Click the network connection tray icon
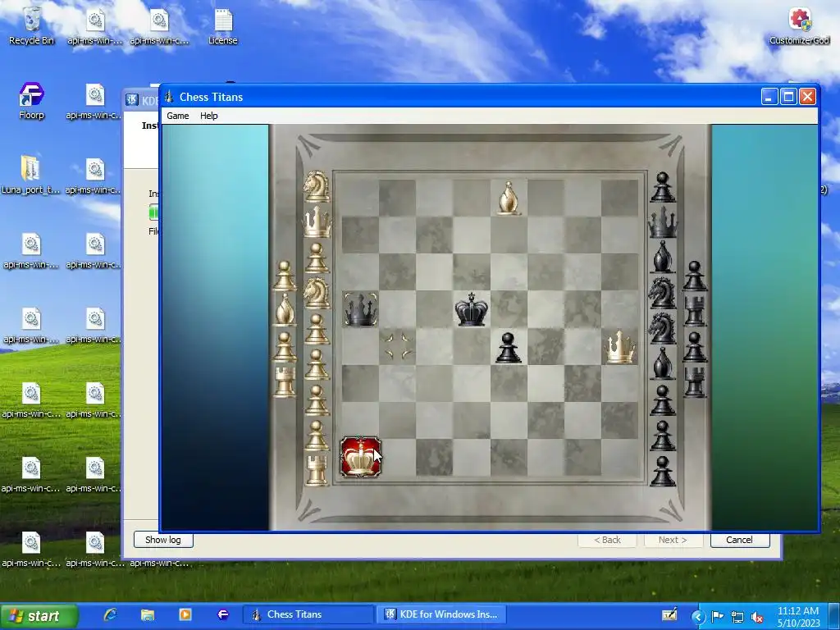 pyautogui.click(x=737, y=617)
